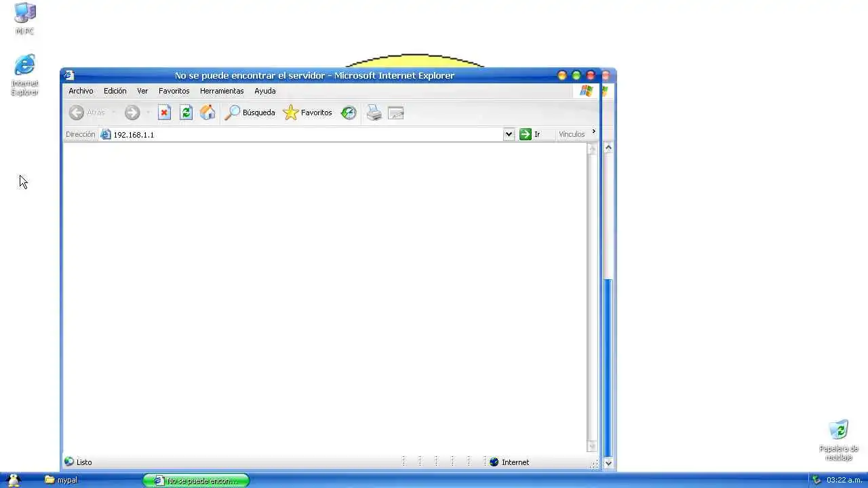868x488 pixels.
Task: Select the Internet Explorer desktop icon
Action: [25, 75]
